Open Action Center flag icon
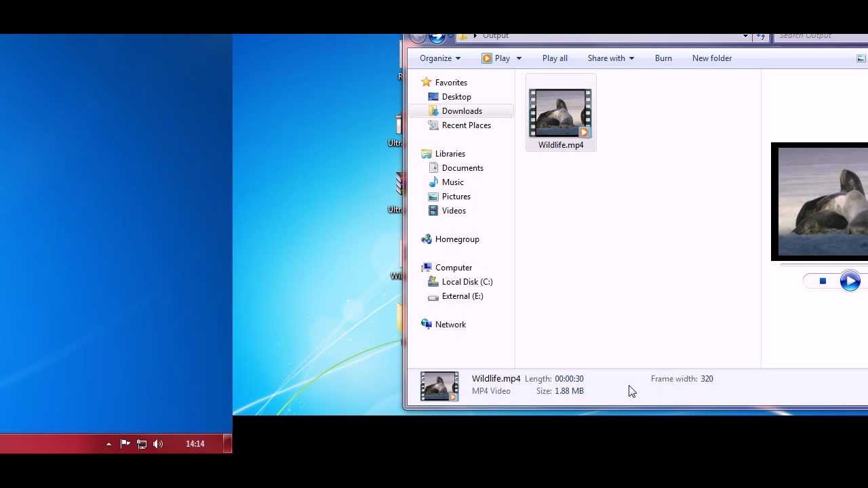Screen dimensions: 868x488 pyautogui.click(x=125, y=444)
